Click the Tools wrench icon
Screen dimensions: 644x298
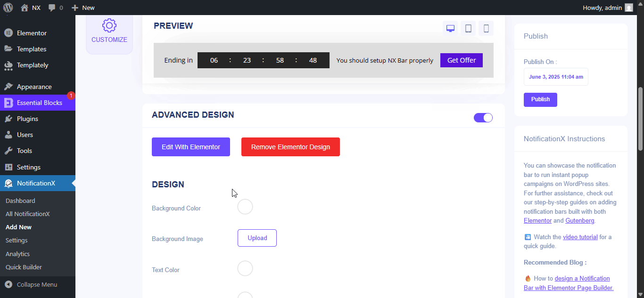click(x=8, y=151)
